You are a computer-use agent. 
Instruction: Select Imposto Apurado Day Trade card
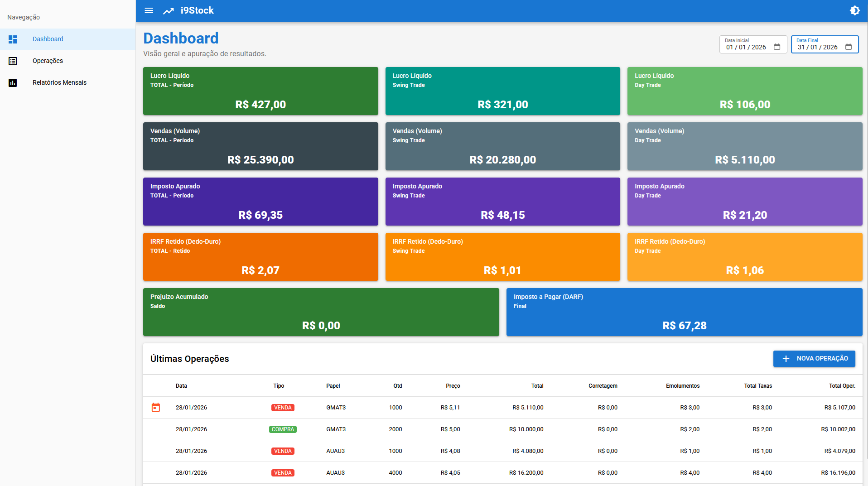pos(745,202)
